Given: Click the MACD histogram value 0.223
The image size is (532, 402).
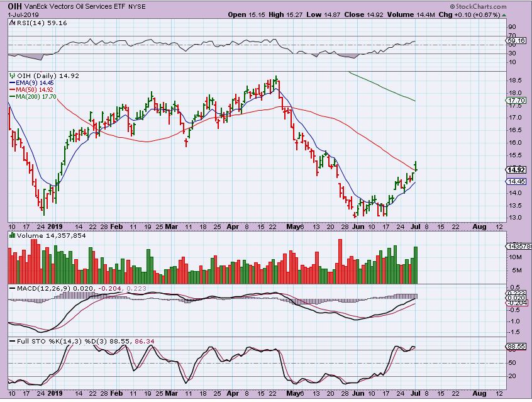Looking at the screenshot, I should [136, 289].
